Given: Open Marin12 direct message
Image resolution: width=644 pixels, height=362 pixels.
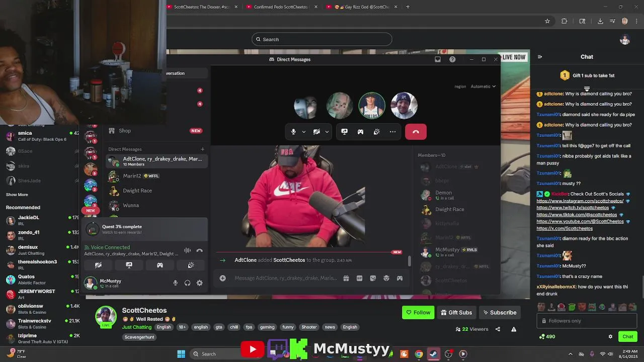Looking at the screenshot, I should (156, 176).
